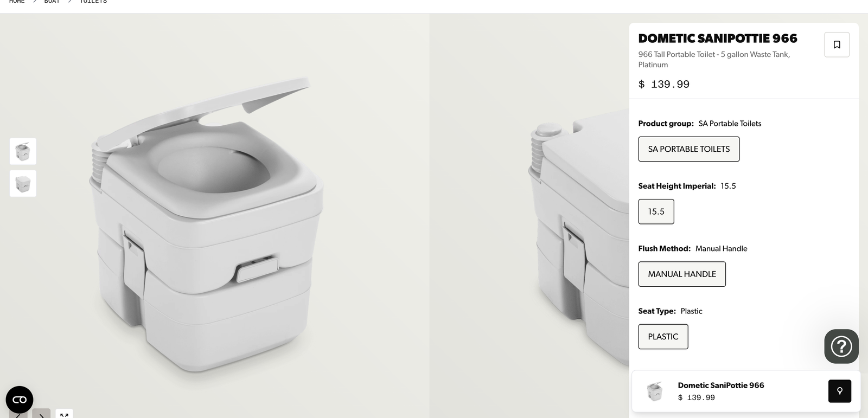The height and width of the screenshot is (418, 868).
Task: Select the second product thumbnail
Action: [x=23, y=183]
